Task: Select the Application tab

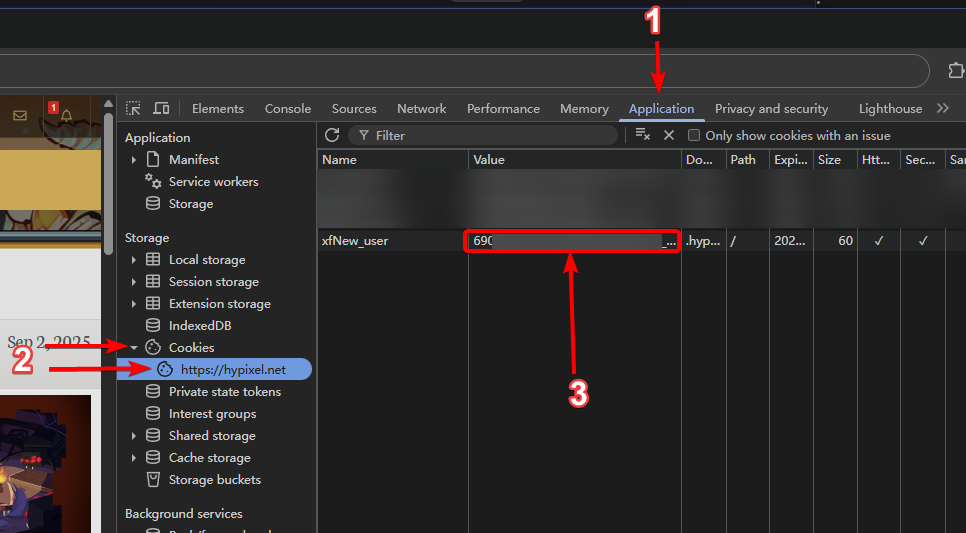Action: (661, 108)
